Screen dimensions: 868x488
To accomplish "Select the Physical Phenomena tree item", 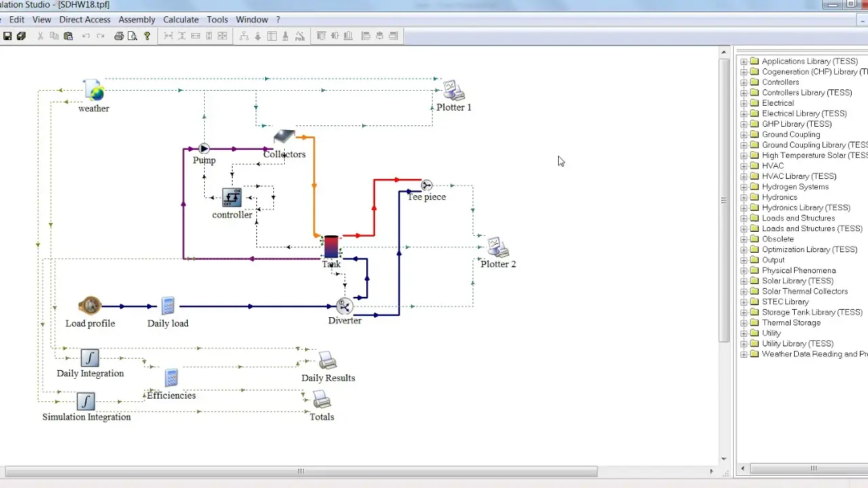I will click(x=799, y=270).
